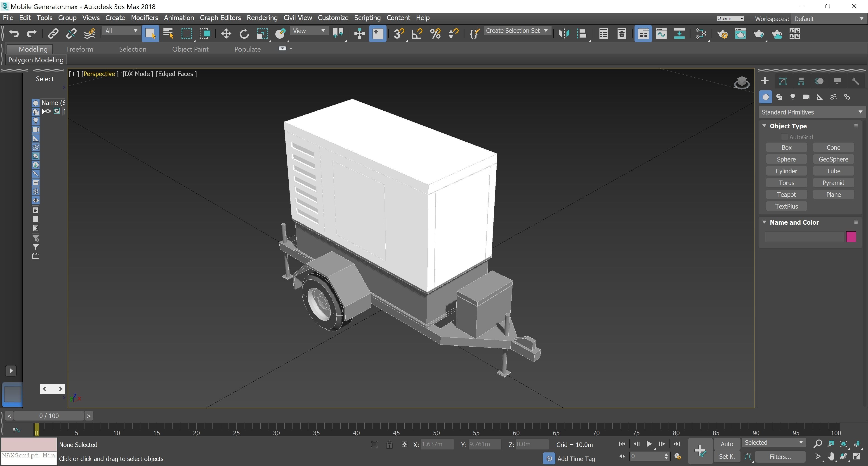Open the Curve Editor

coord(661,33)
